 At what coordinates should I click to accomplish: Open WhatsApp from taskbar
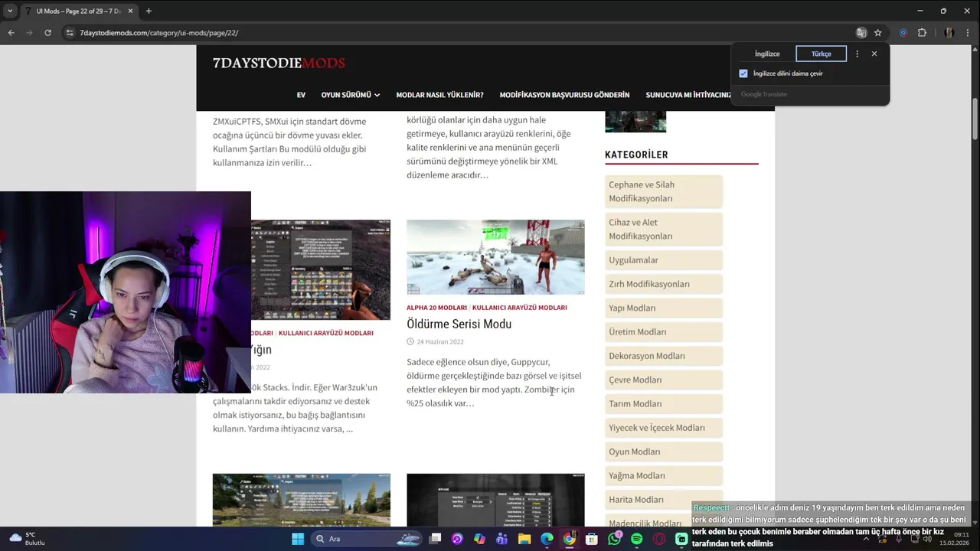614,539
